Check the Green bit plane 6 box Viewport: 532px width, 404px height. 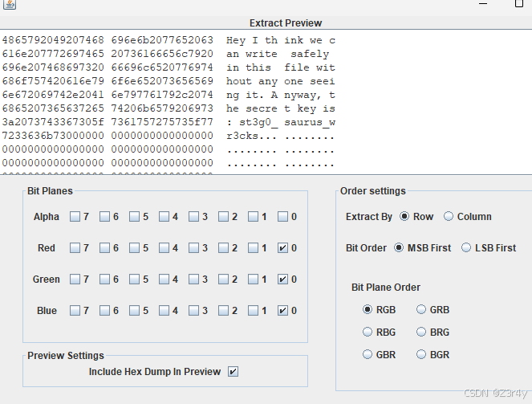tap(104, 279)
